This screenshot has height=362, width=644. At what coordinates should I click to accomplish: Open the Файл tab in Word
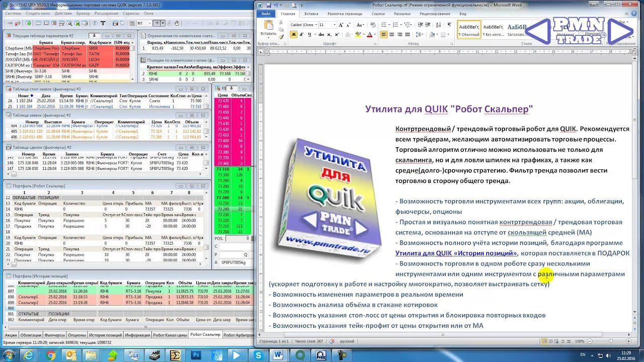point(266,14)
